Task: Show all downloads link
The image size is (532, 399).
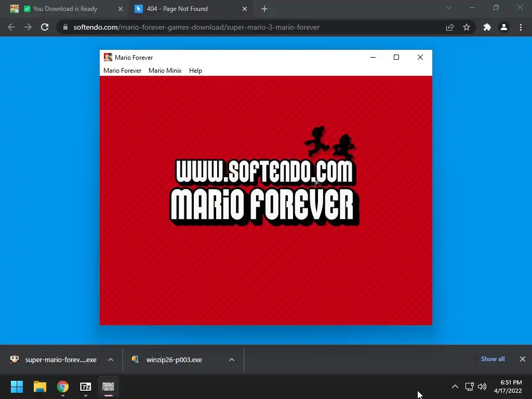Action: pos(493,358)
